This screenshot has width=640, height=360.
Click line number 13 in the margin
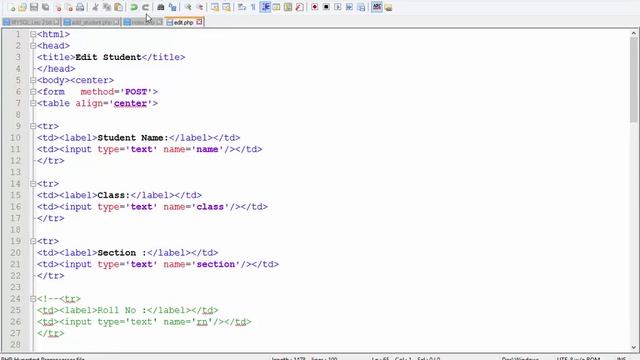[16, 172]
